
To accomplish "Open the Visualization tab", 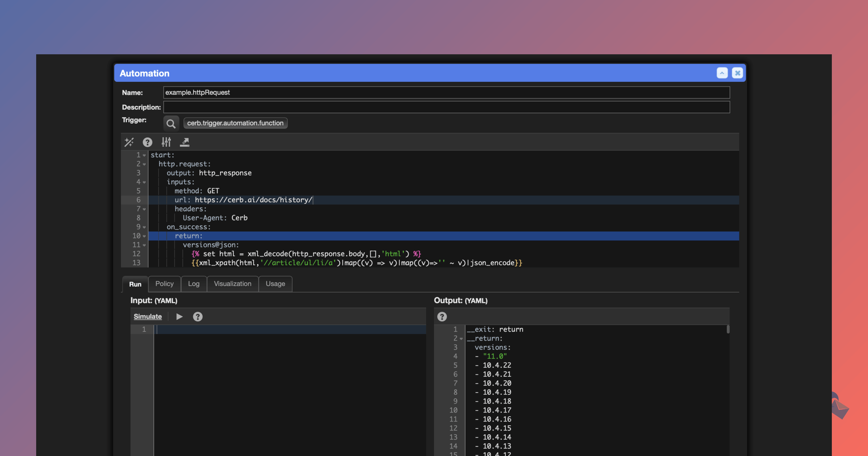I will tap(233, 284).
